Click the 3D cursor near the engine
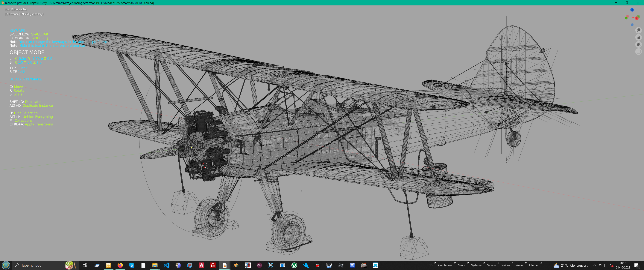The height and width of the screenshot is (270, 644). [205, 165]
